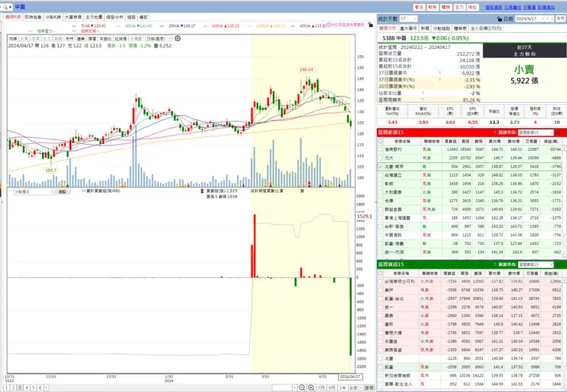Switch to 即時走勢 tab
567x392 pixels.
pyautogui.click(x=33, y=17)
